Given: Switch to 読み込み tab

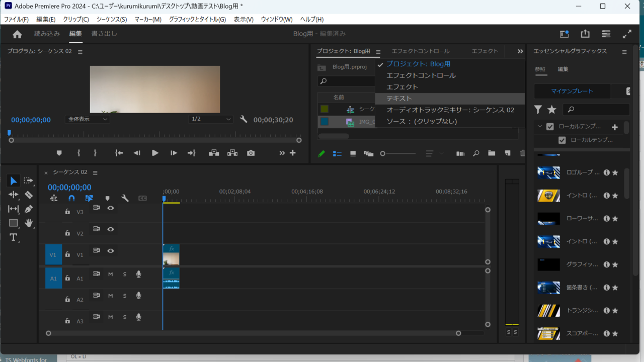Looking at the screenshot, I should 47,34.
